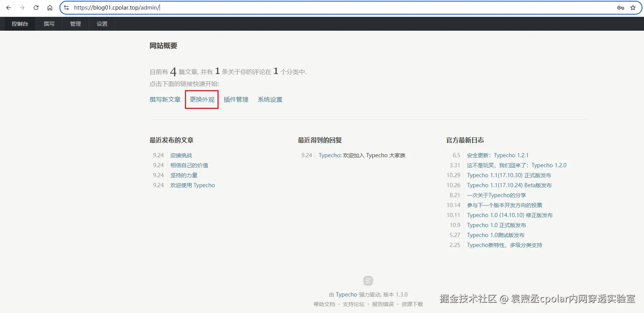Viewport: 644px width, 313px height.
Task: Open the article 迎接挑战
Action: click(x=181, y=155)
